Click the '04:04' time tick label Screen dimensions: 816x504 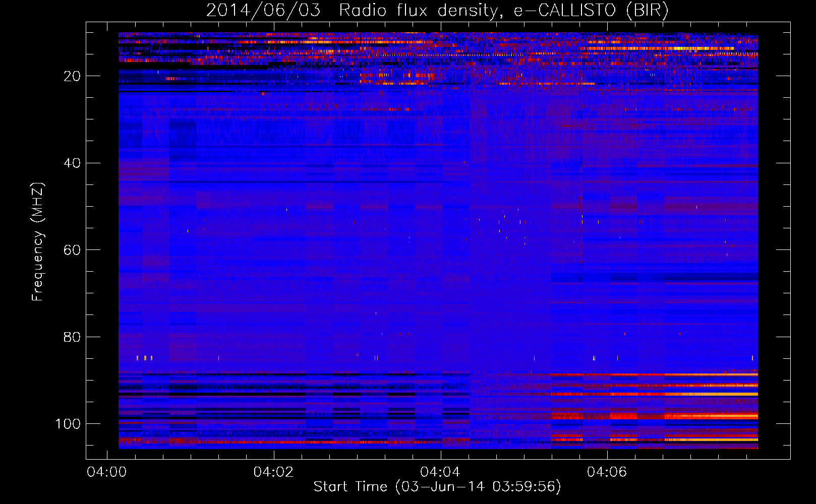[x=440, y=472]
